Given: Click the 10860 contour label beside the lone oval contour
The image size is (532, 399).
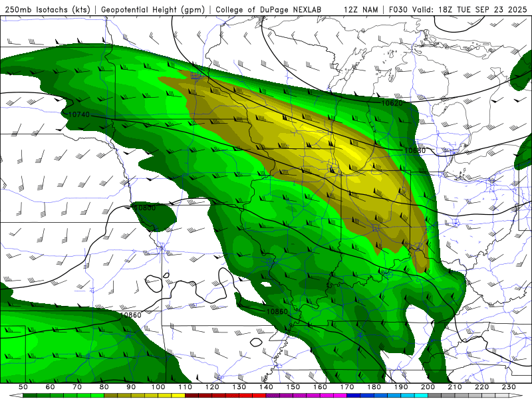Looking at the screenshot, I should [277, 311].
